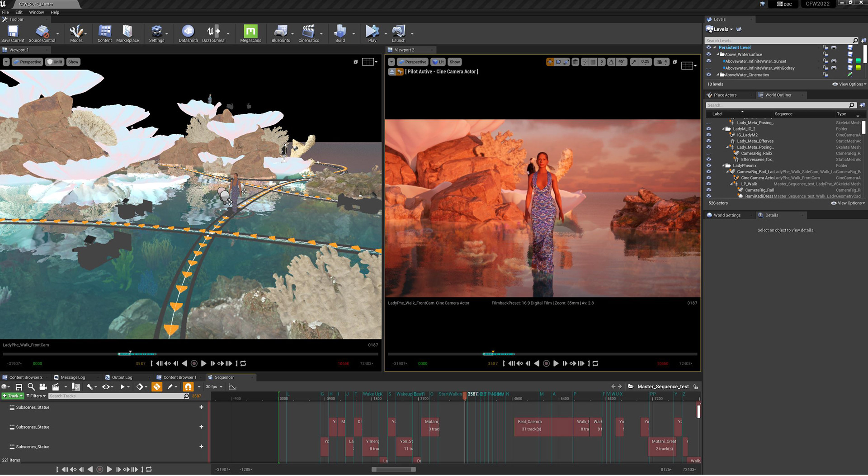
Task: Hide the Above_Watersurface level
Action: tap(709, 54)
